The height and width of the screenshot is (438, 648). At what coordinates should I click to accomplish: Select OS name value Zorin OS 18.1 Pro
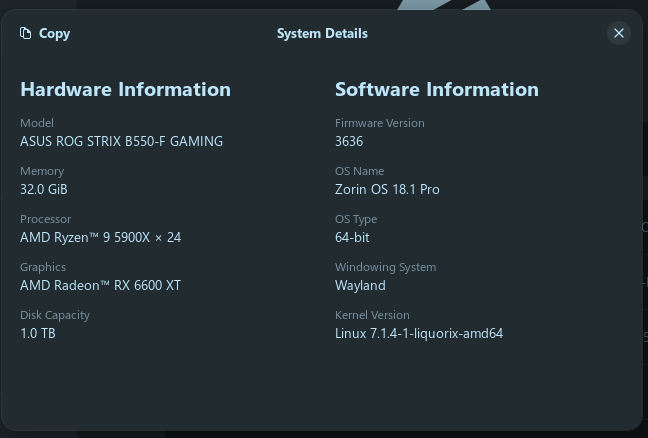tap(387, 189)
